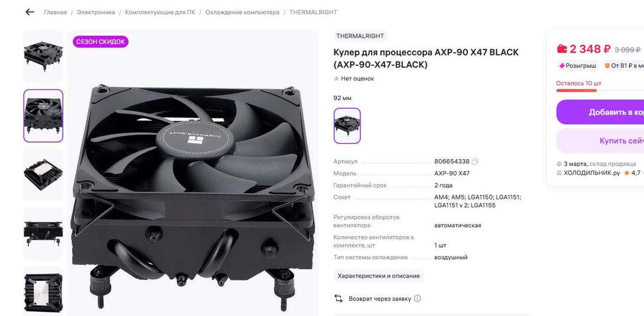
Task: Click the rating star under the title
Action: coord(336,79)
